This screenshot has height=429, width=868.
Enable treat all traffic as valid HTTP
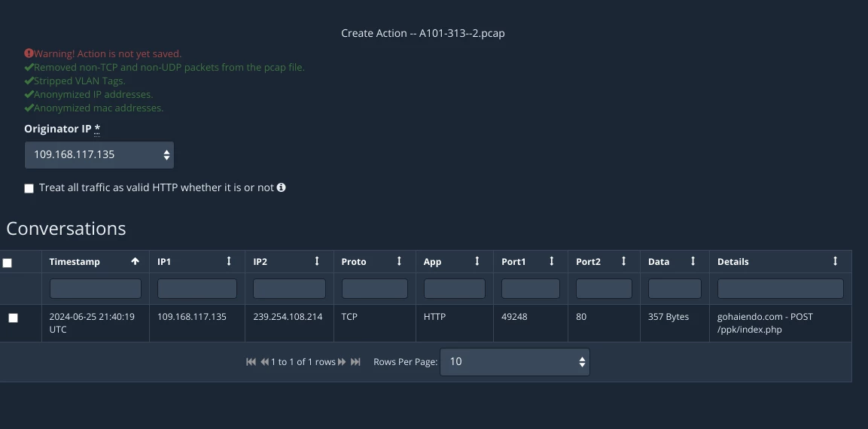tap(29, 188)
